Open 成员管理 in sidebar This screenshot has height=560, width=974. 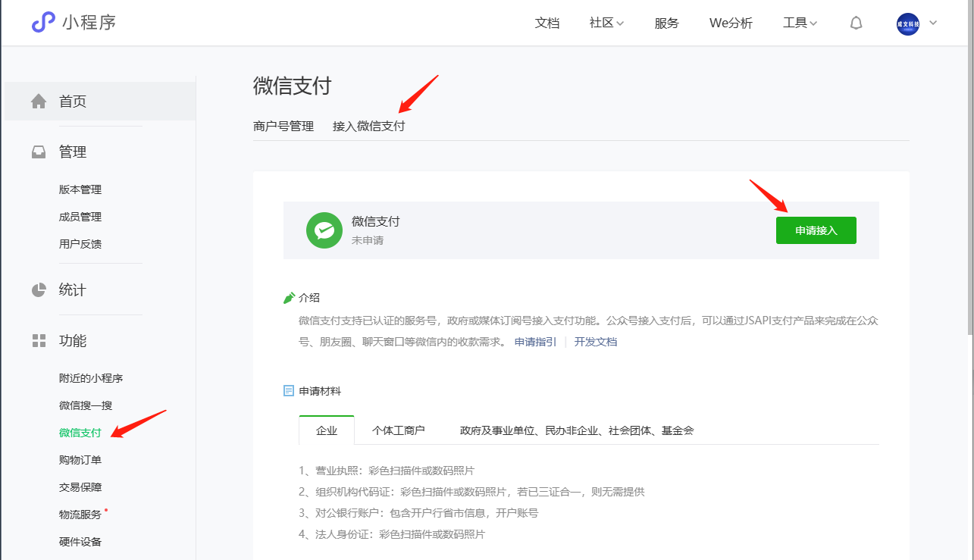(x=80, y=217)
